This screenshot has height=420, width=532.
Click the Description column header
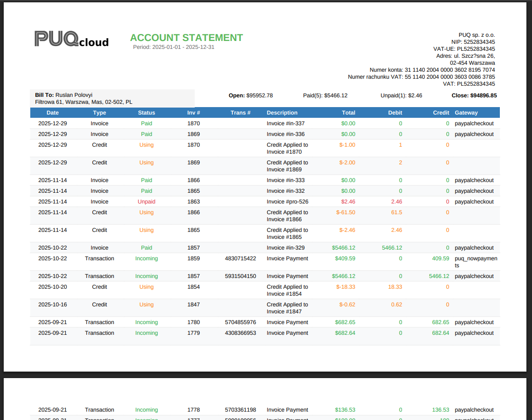coord(282,113)
